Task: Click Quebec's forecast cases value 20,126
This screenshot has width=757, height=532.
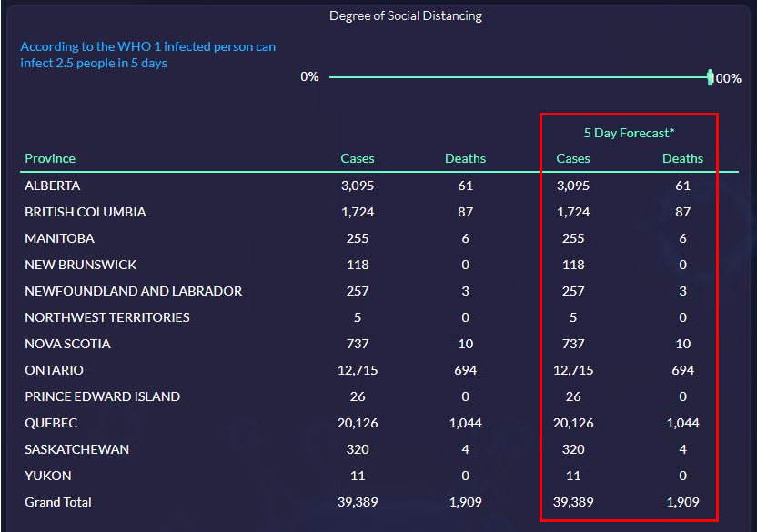Action: 573,423
